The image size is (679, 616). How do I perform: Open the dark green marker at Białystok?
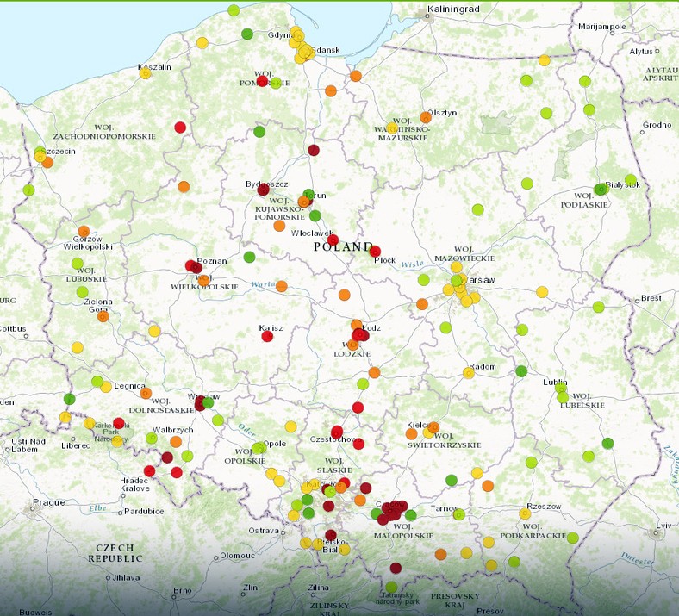601,190
